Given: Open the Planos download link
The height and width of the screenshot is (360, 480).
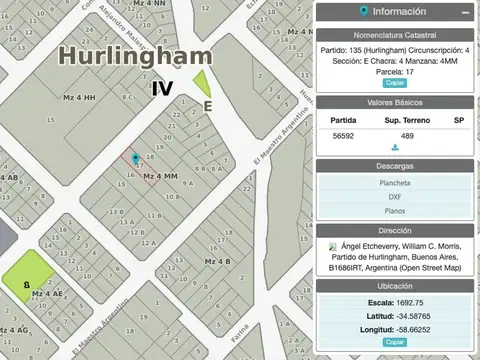Looking at the screenshot, I should (395, 211).
